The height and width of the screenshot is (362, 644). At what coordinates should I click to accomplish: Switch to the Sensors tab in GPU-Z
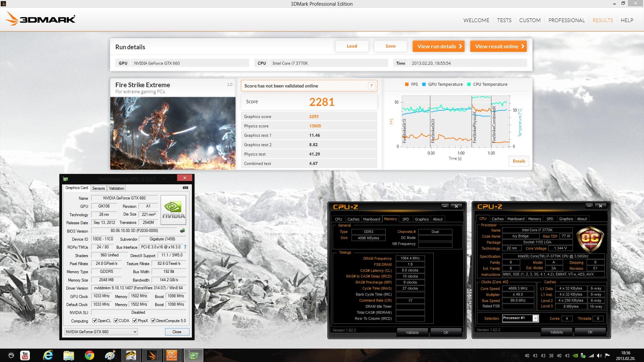(98, 188)
